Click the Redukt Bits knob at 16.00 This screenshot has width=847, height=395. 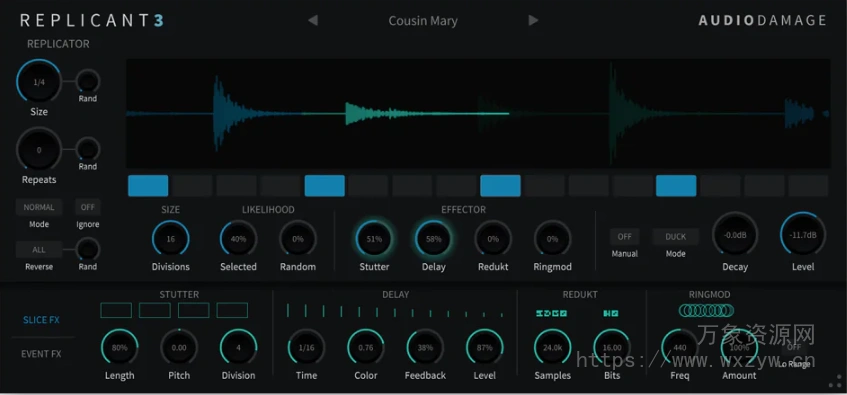pyautogui.click(x=612, y=347)
